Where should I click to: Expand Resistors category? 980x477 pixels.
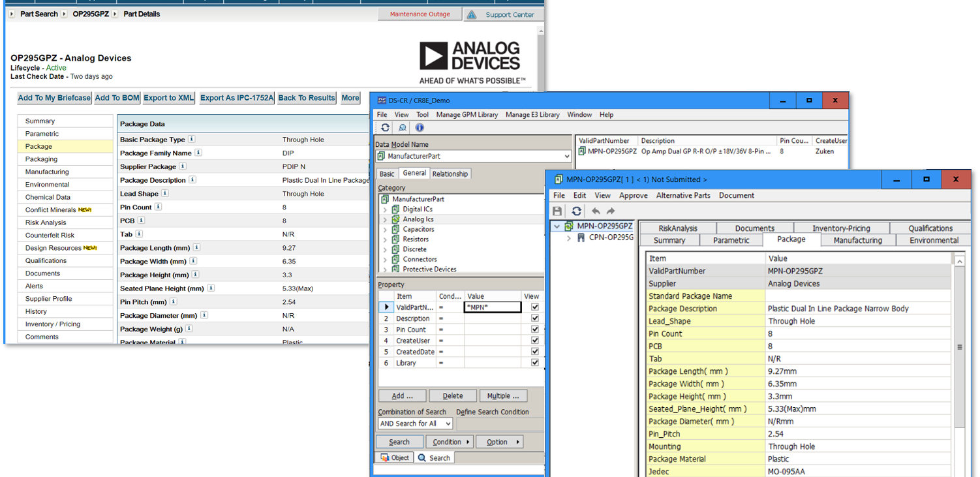(x=385, y=239)
